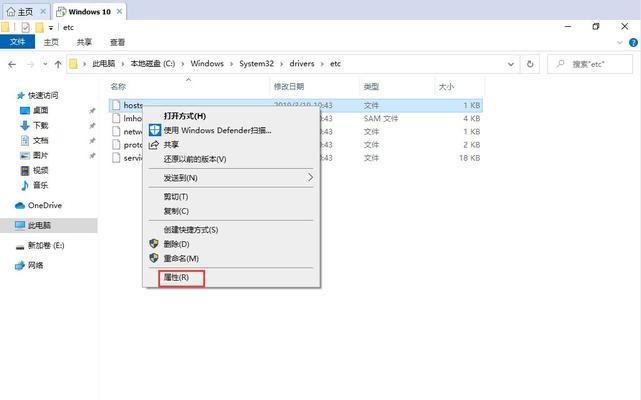Screen dimensions: 641x400
Task: Open Pictures (图片) in the sidebar
Action: pyautogui.click(x=40, y=155)
